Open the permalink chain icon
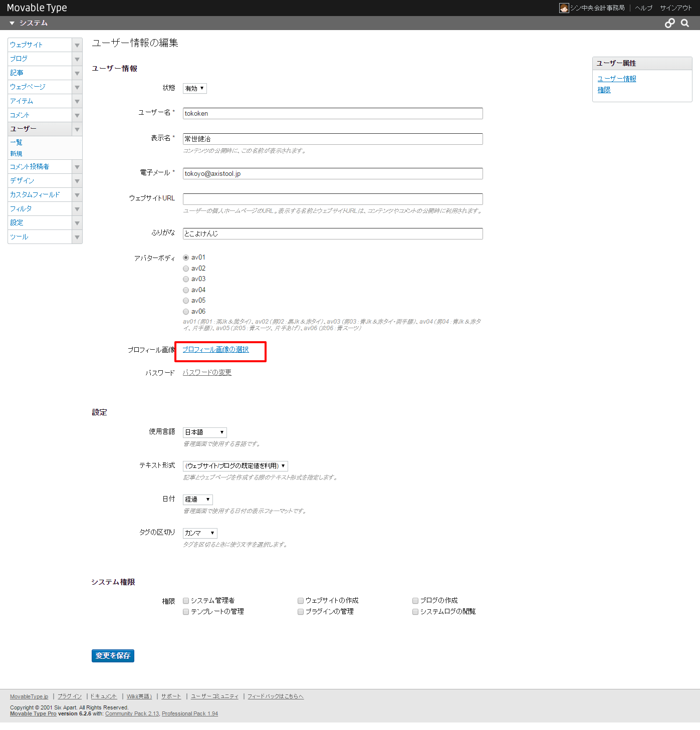Image resolution: width=700 pixels, height=730 pixels. click(x=670, y=23)
